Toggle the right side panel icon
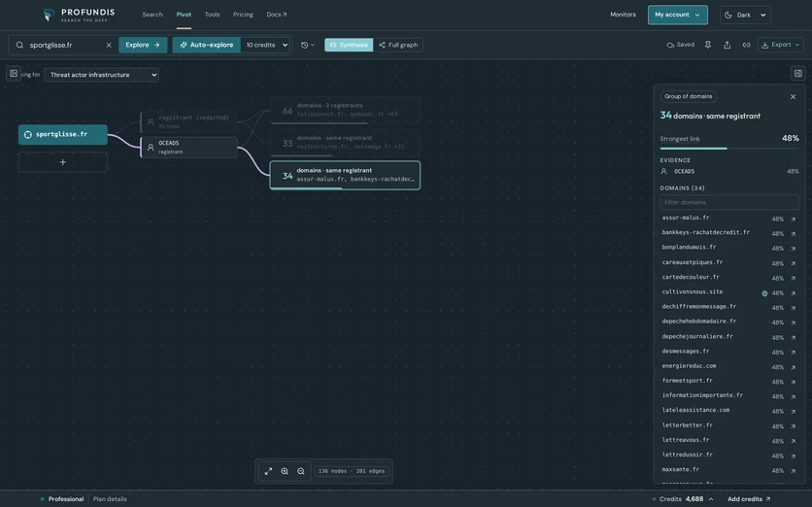 pos(798,74)
